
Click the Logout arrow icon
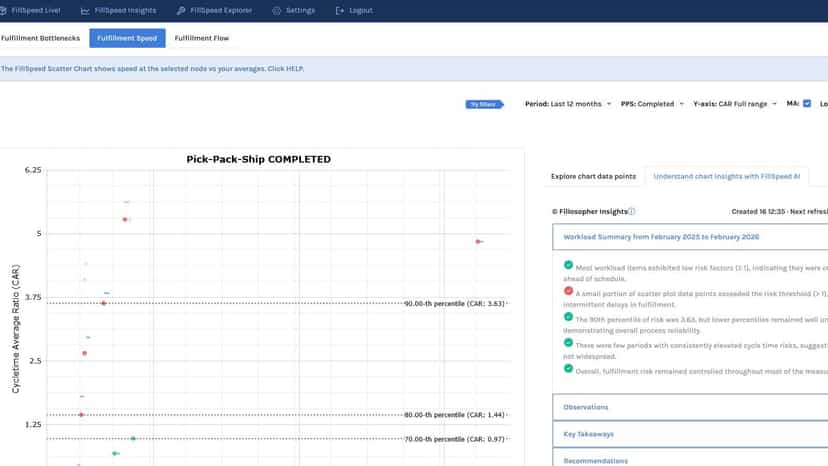340,11
